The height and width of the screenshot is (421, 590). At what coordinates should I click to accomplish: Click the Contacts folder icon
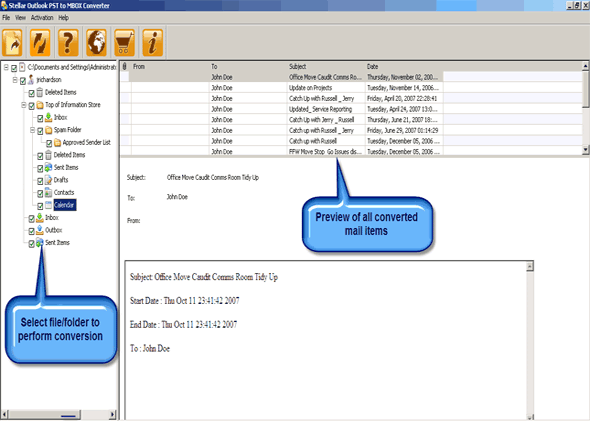click(x=49, y=193)
